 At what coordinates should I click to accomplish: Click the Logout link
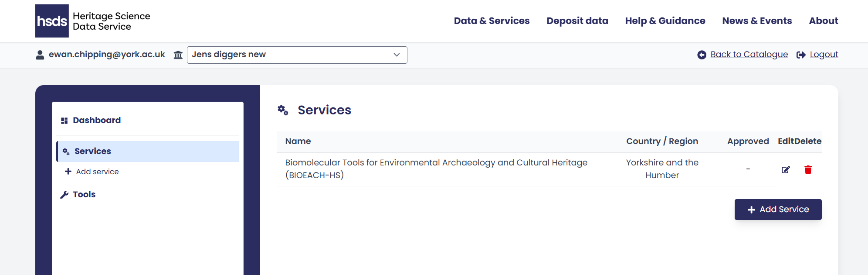824,55
